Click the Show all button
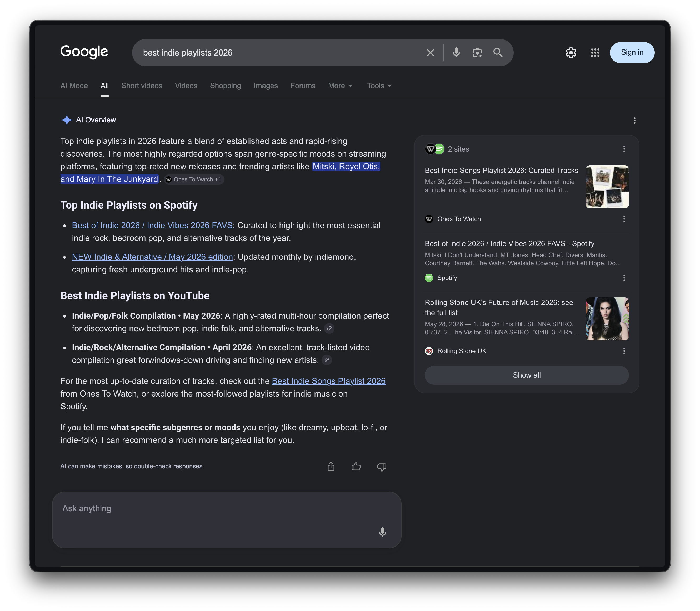This screenshot has height=611, width=700. [527, 375]
